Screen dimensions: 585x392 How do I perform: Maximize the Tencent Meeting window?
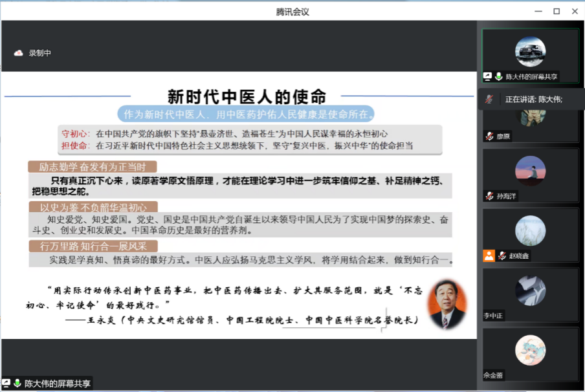pos(556,11)
